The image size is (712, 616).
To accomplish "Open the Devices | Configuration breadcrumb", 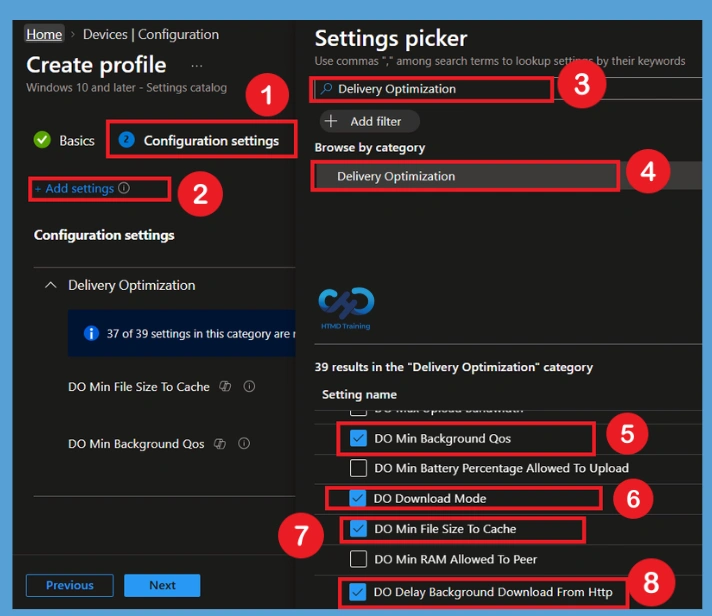I will [x=151, y=34].
